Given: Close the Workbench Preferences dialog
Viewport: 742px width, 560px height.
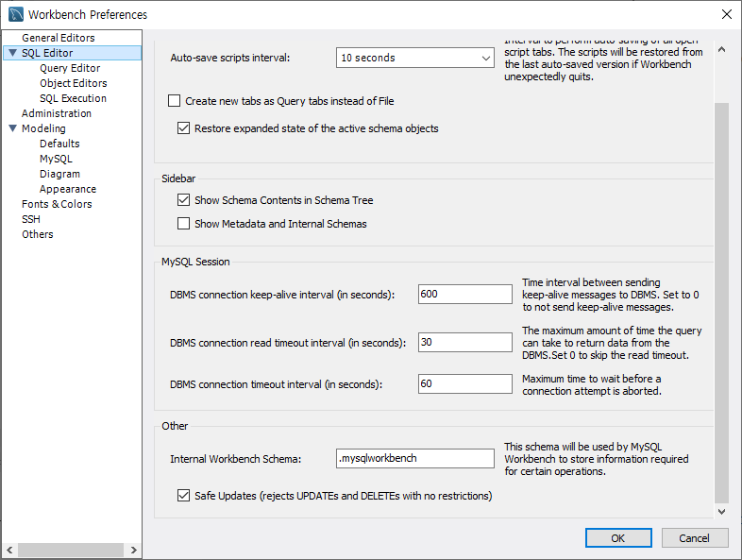Looking at the screenshot, I should click(x=726, y=15).
